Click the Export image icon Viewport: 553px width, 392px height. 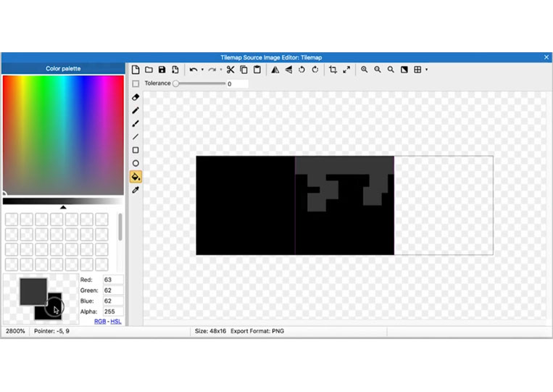(x=175, y=70)
